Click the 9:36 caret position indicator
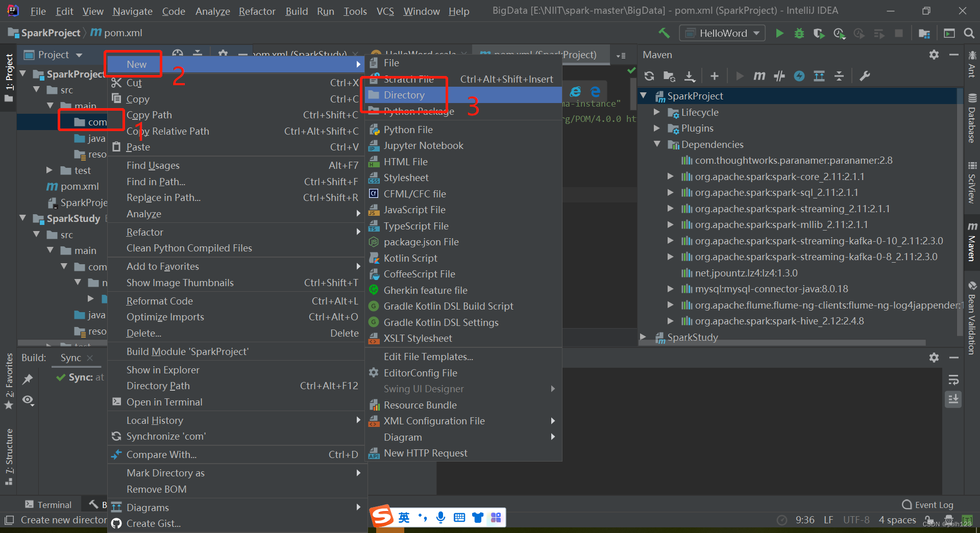The height and width of the screenshot is (533, 980). [805, 520]
